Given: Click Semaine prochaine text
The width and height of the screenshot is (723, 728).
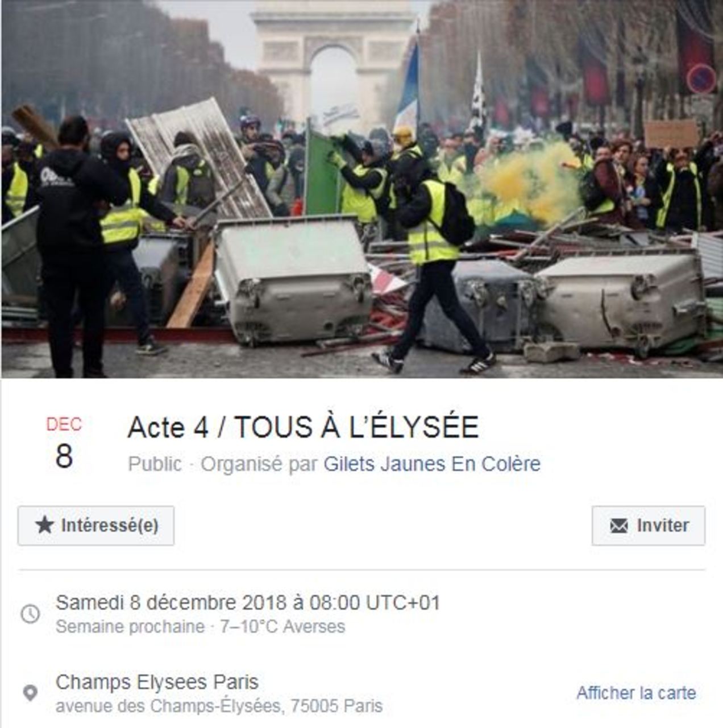Looking at the screenshot, I should 130,627.
